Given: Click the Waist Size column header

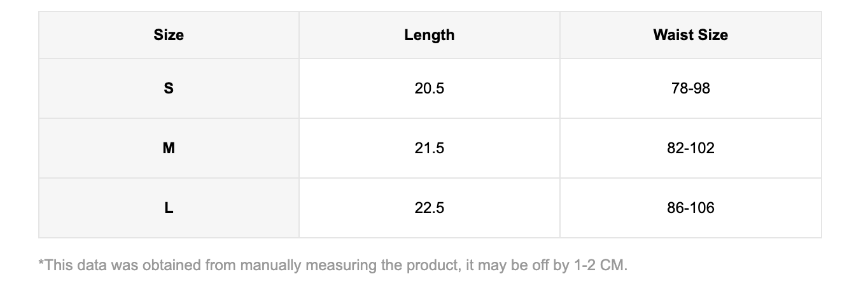Looking at the screenshot, I should click(690, 35).
